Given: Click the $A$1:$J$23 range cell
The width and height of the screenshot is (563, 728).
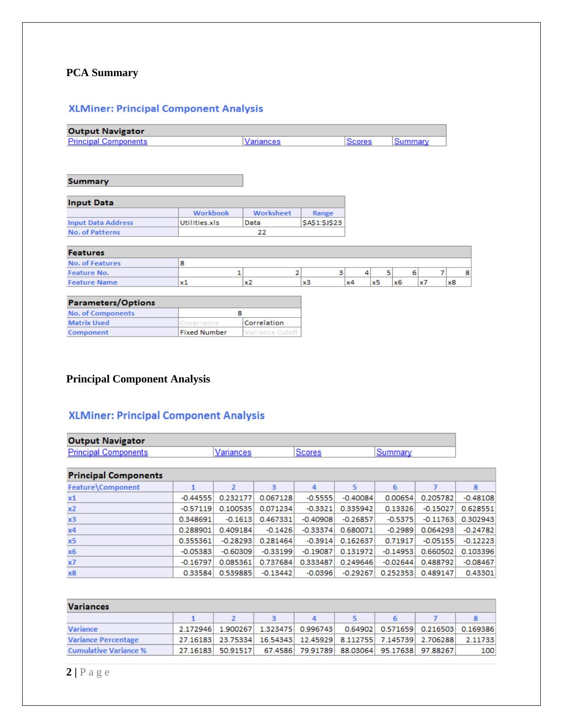Looking at the screenshot, I should tap(322, 223).
